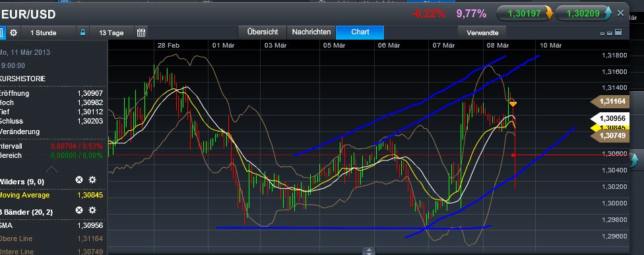Screen dimensions: 644x255
Task: Click the Untere Line value 1,30749
Action: click(x=90, y=251)
